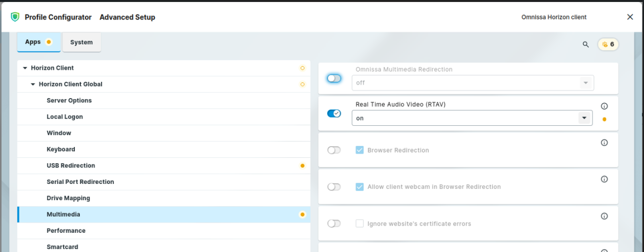Open the Real Time Audio Video dropdown
The image size is (644, 252).
pyautogui.click(x=584, y=118)
